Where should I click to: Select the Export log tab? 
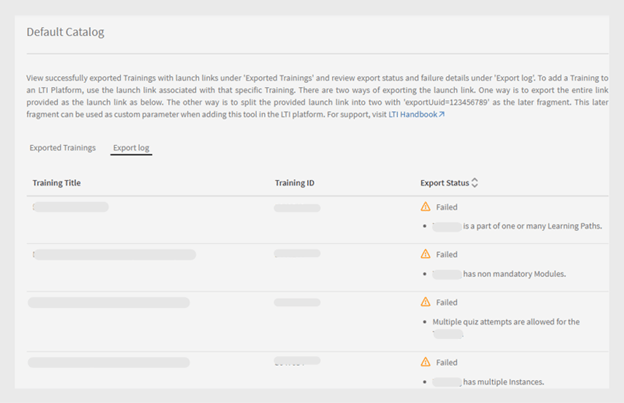click(131, 148)
